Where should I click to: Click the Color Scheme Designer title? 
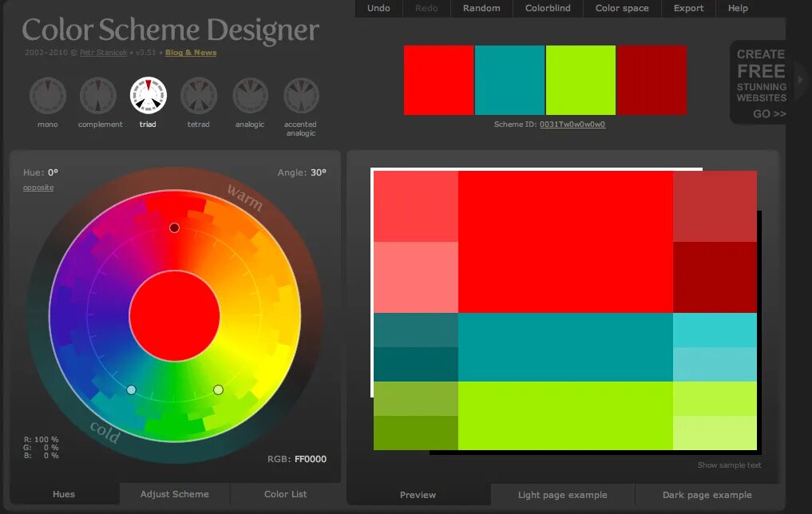tap(170, 30)
